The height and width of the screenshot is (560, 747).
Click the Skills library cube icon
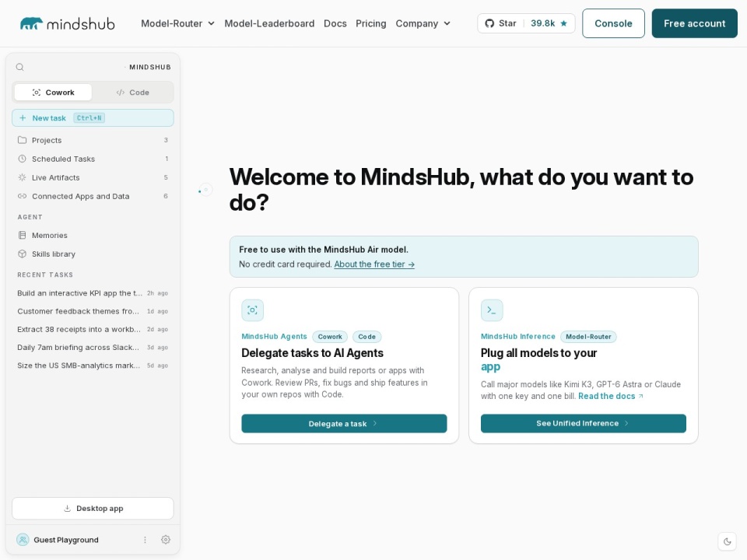coord(22,254)
